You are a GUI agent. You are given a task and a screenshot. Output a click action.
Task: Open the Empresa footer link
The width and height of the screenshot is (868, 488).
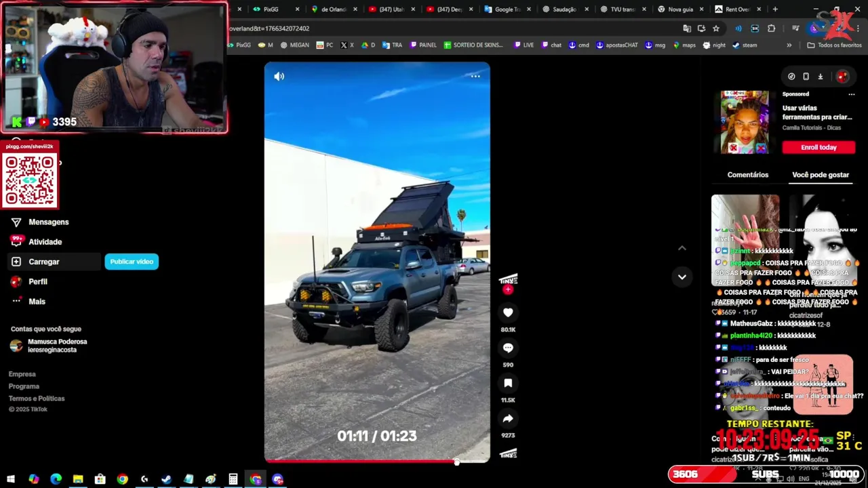[22, 374]
